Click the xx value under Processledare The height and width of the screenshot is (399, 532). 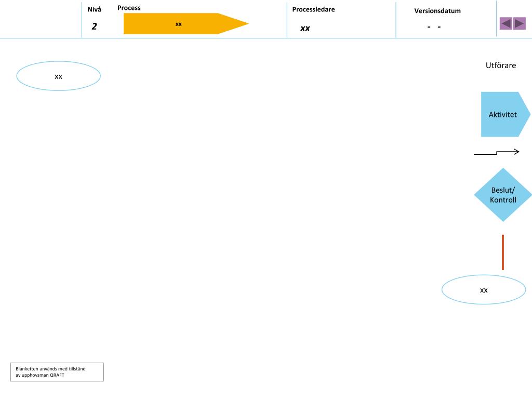305,29
